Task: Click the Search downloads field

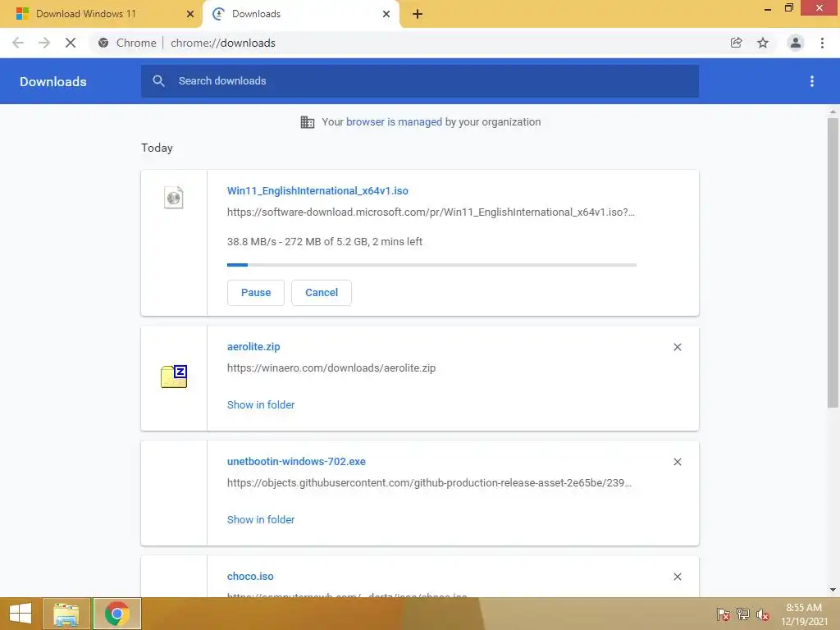Action: coord(419,81)
